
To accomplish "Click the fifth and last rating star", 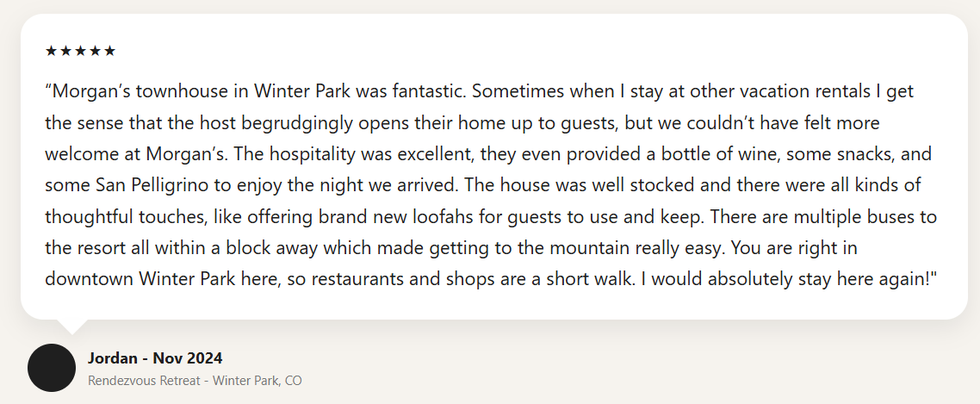I will coord(109,51).
